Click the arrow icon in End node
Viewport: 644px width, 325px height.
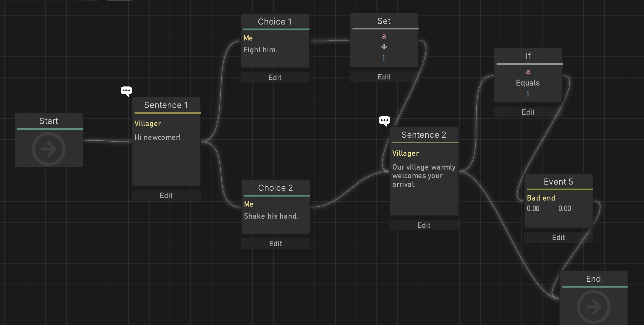pos(593,307)
